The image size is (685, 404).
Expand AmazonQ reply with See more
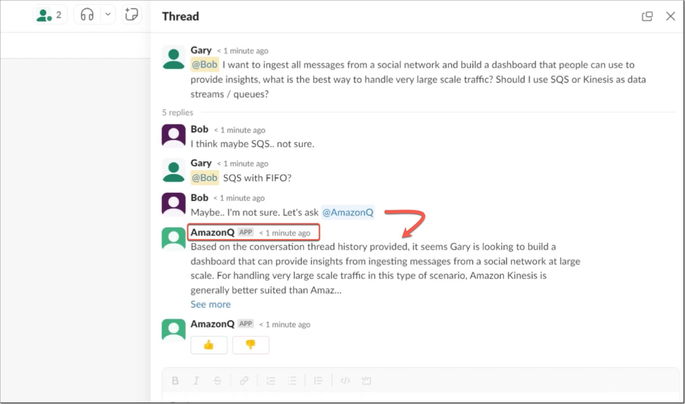(x=211, y=304)
